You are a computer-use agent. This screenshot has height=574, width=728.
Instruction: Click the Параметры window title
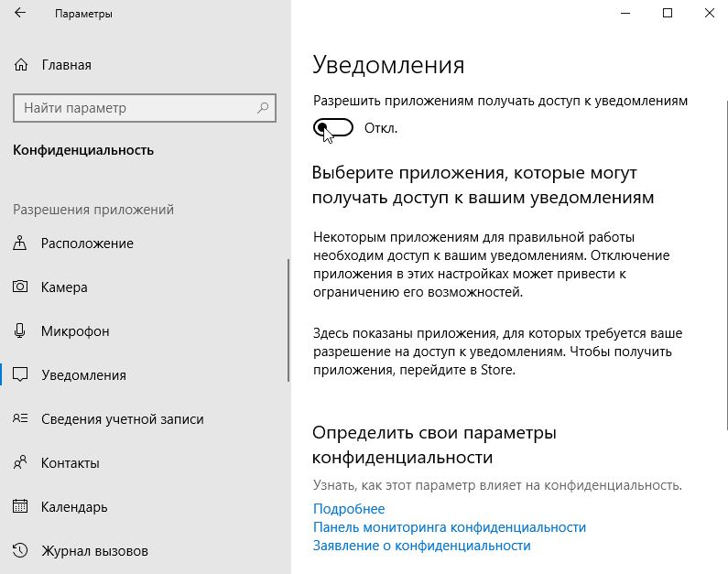point(83,14)
